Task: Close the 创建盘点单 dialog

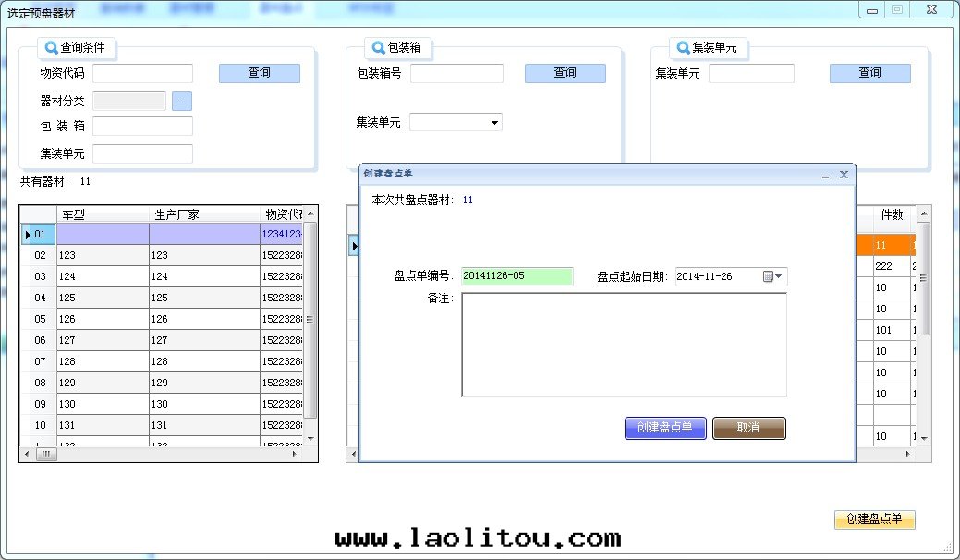Action: [x=844, y=174]
